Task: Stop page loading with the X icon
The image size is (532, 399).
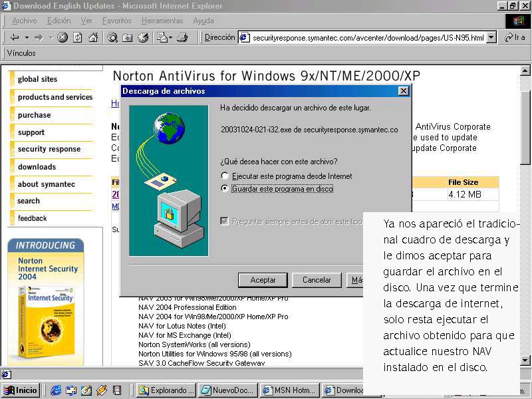Action: coord(63,37)
